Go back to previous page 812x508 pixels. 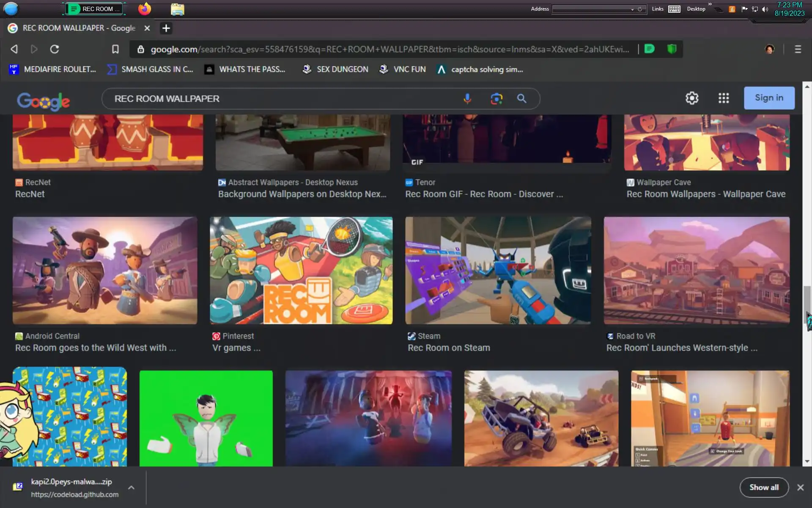(x=14, y=49)
